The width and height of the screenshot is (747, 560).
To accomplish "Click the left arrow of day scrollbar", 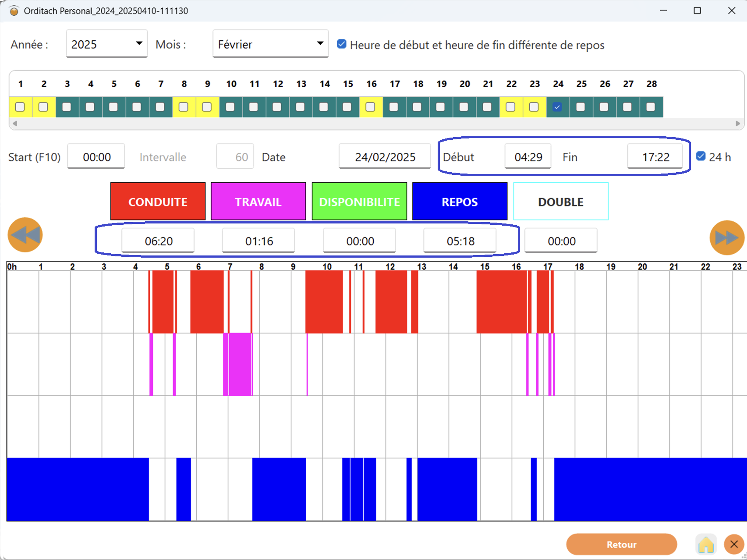I will 15,124.
